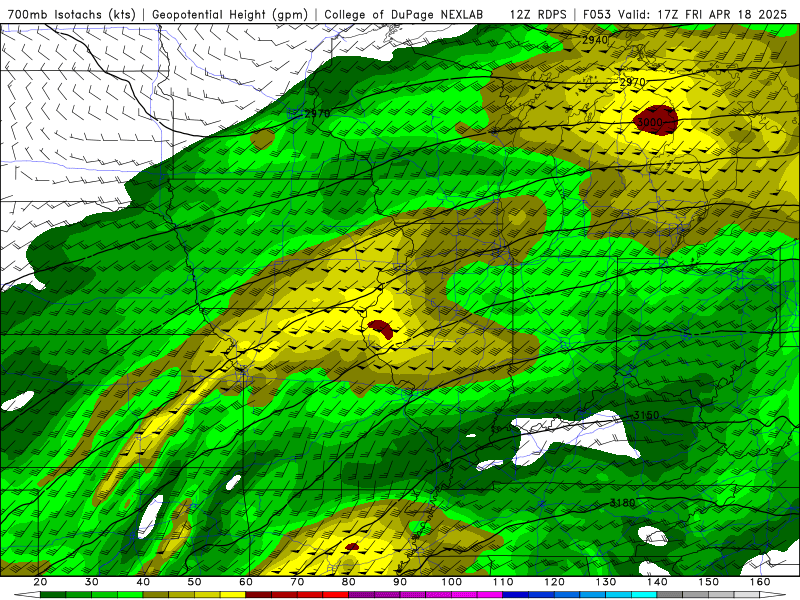The height and width of the screenshot is (600, 800).
Task: Click the 3150 height contour label
Action: coord(646,415)
